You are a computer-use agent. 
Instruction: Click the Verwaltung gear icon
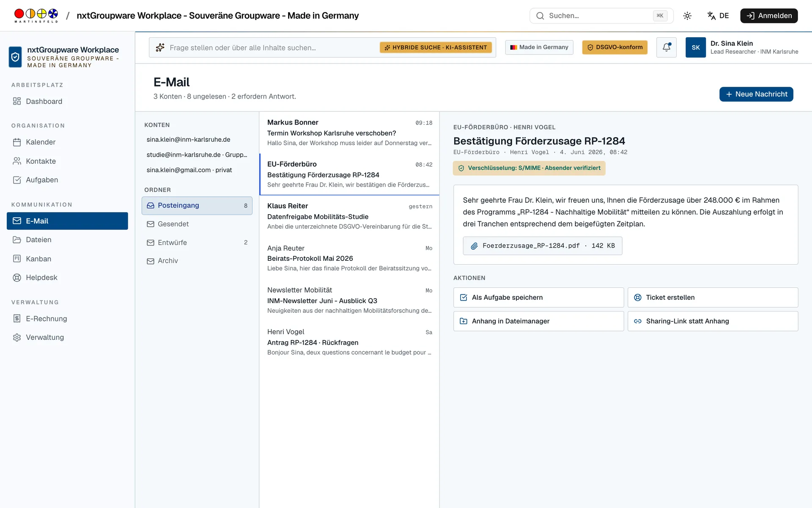click(x=17, y=337)
